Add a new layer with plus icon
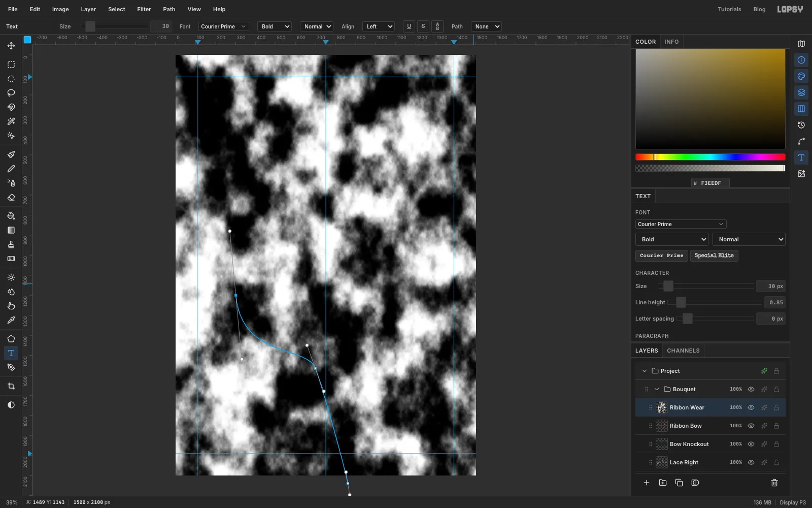The width and height of the screenshot is (812, 508). point(647,483)
